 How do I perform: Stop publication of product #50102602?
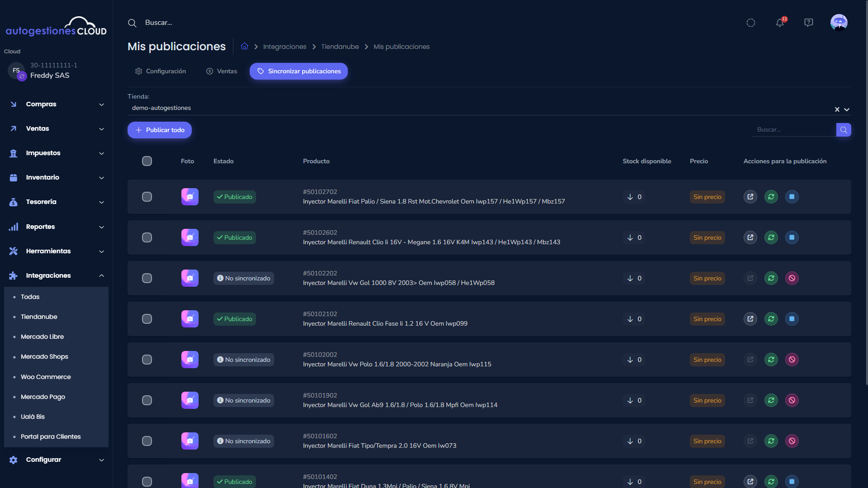(792, 237)
